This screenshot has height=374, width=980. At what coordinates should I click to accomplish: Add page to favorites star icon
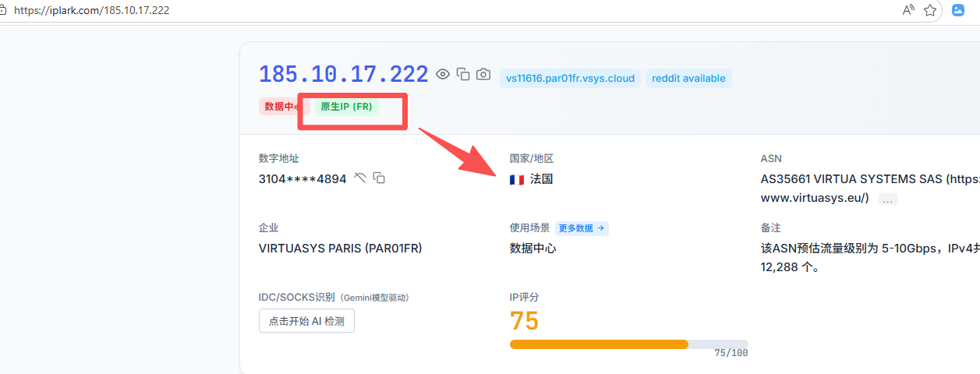point(930,10)
